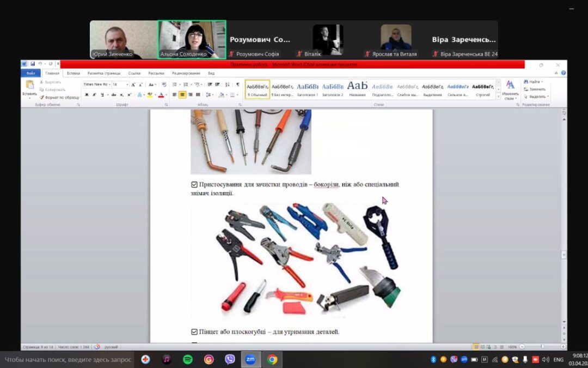Image resolution: width=588 pixels, height=368 pixels.
Task: Click Format Painter (Формат по образцу)
Action: point(61,97)
